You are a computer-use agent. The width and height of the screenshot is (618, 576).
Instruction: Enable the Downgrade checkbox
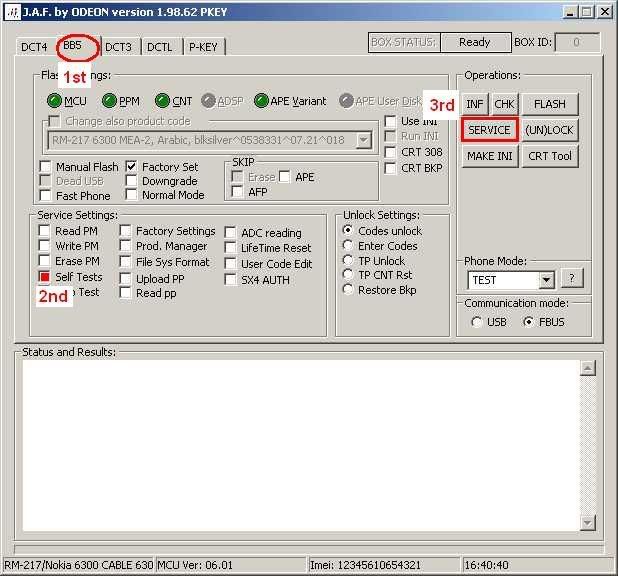131,181
